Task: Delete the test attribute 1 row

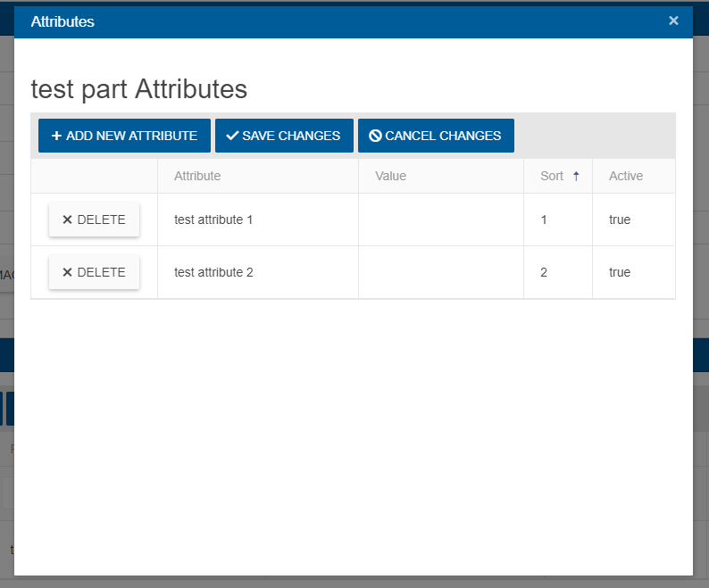Action: coord(94,219)
